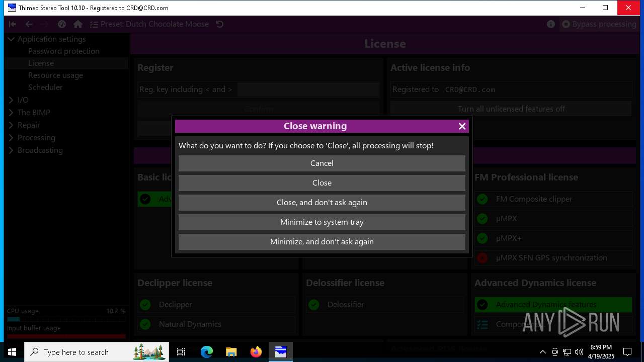Click the registration key input field

click(x=308, y=89)
